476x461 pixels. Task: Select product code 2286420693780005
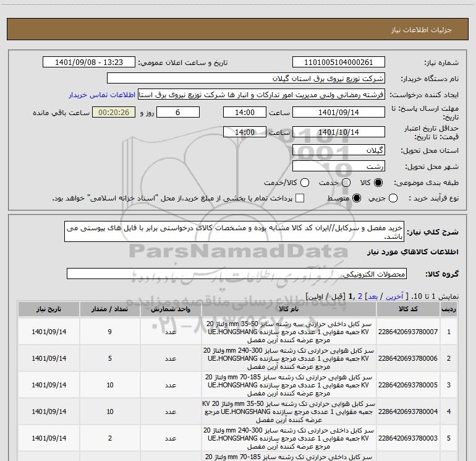[408, 385]
